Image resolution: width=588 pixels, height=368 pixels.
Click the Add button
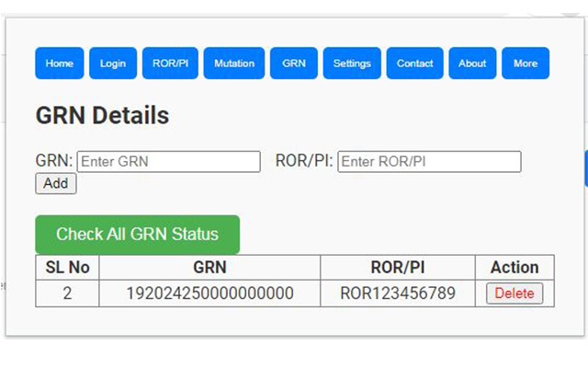(x=56, y=183)
